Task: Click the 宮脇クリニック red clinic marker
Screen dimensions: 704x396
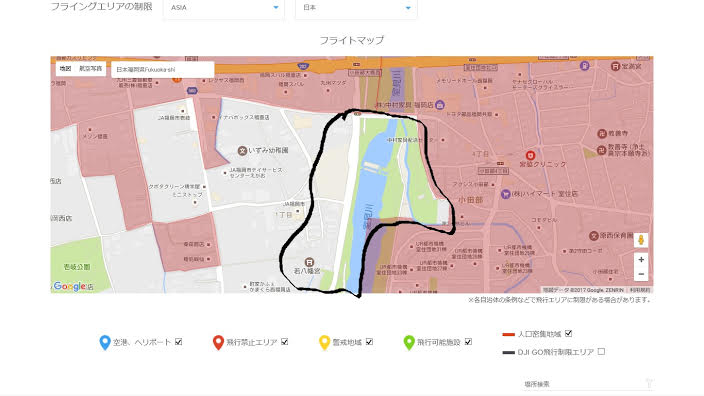Action: (530, 155)
